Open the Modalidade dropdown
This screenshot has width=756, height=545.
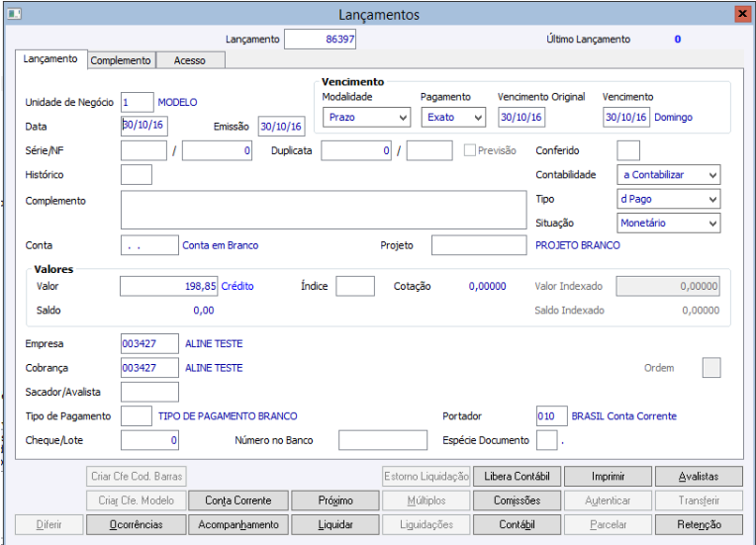[366, 118]
